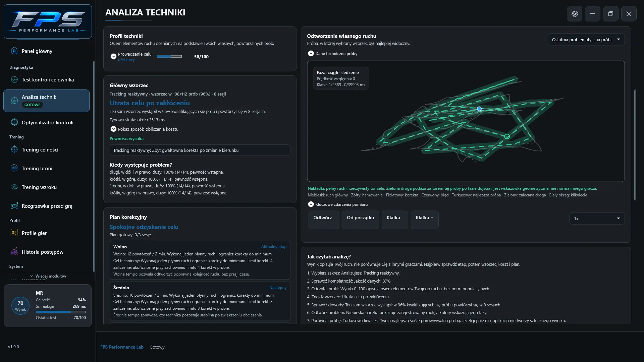Click the Od początku button
This screenshot has height=362, width=644.
click(x=360, y=220)
